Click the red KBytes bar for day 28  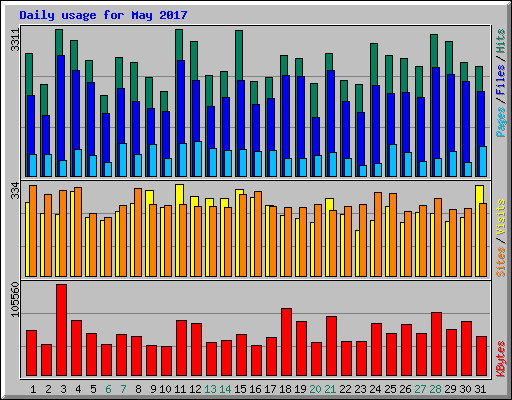[436, 344]
